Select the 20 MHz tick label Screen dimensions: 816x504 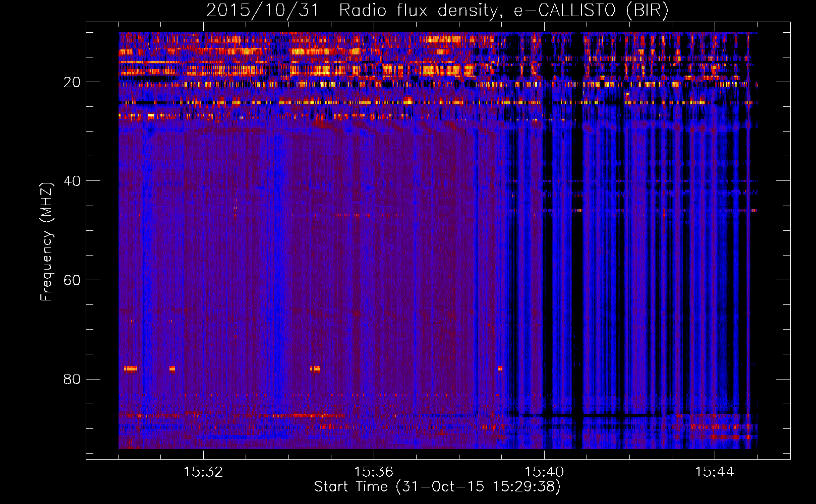coord(73,82)
